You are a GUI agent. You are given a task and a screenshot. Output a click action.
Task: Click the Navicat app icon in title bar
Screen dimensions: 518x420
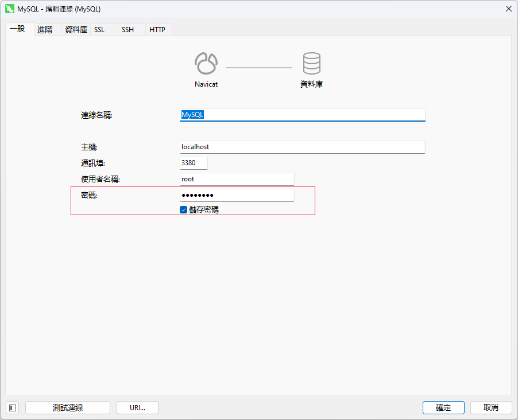tap(10, 9)
